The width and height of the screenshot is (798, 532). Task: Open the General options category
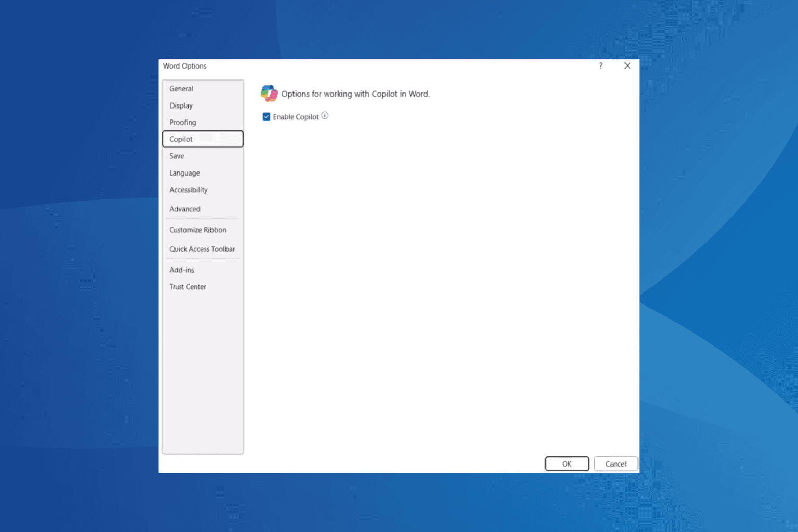(x=203, y=89)
